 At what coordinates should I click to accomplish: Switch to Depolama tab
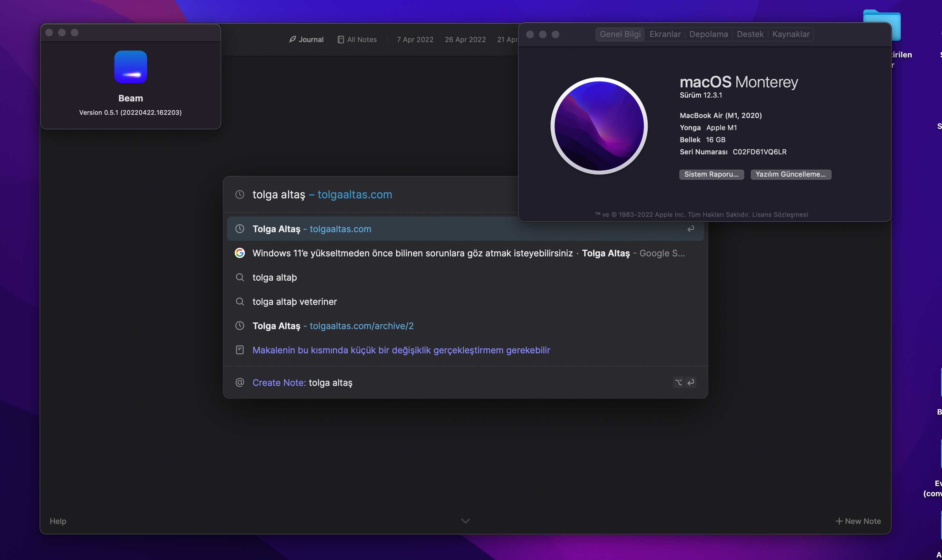(709, 34)
